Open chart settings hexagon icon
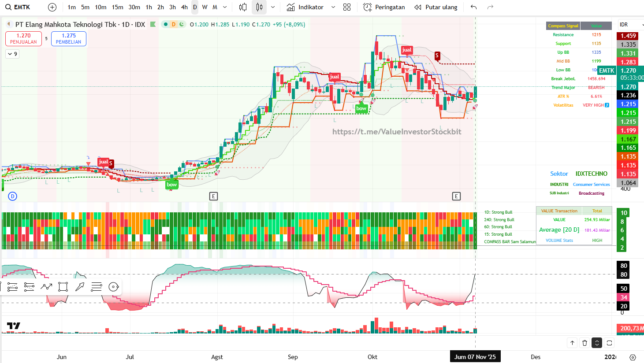This screenshot has height=363, width=644. pyautogui.click(x=633, y=357)
